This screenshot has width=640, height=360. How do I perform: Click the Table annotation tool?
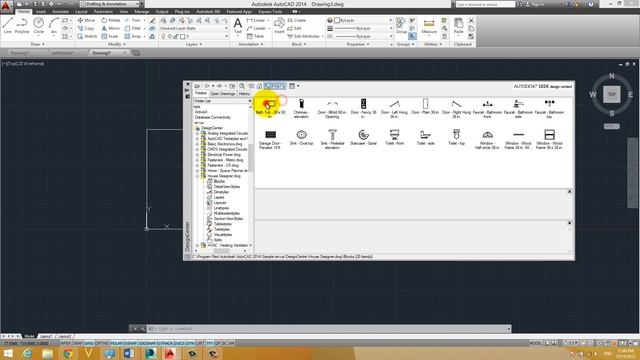(x=256, y=36)
